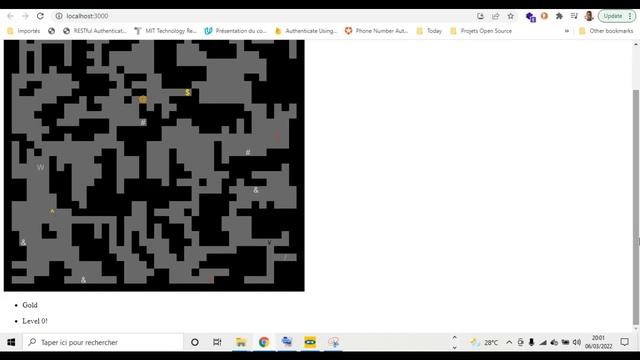Open the Today bookmarks folder
The height and width of the screenshot is (360, 640).
(429, 31)
